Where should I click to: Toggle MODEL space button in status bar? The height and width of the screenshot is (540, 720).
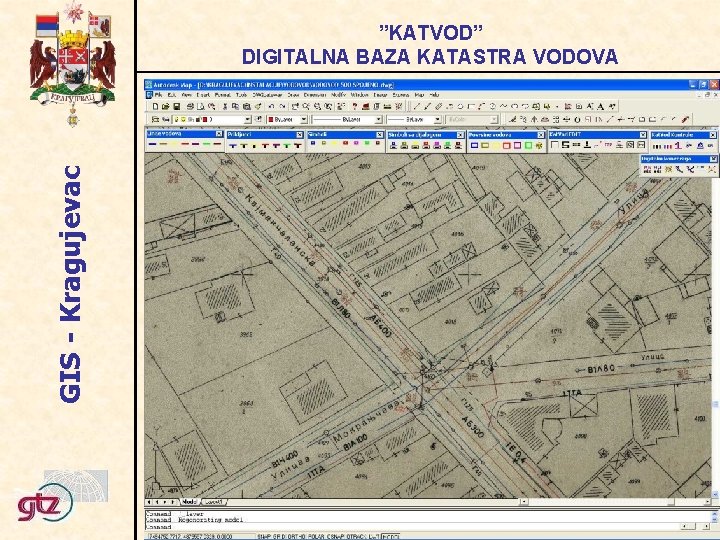[390, 536]
